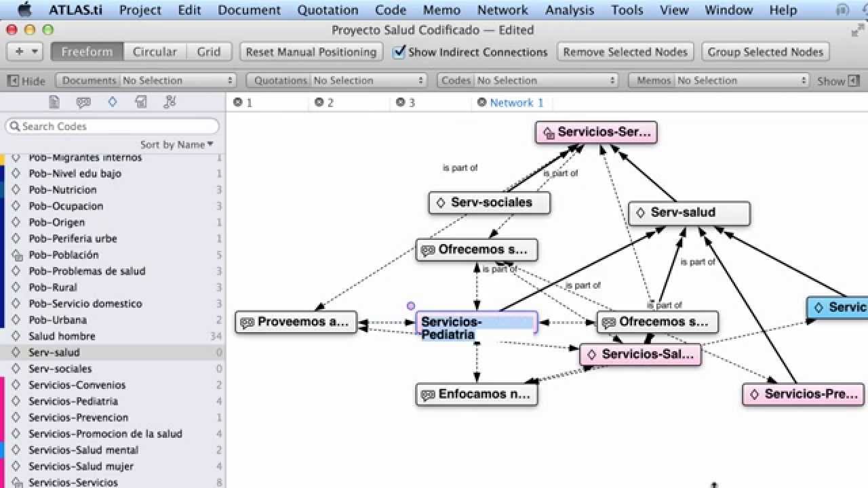Open Codes No Selection dropdown
This screenshot has width=868, height=488.
point(528,80)
